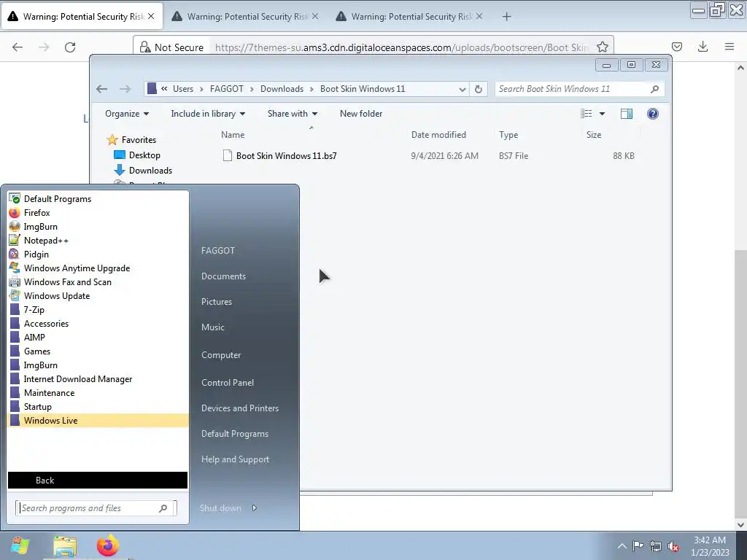Expand the Windows Live folder

(98, 421)
